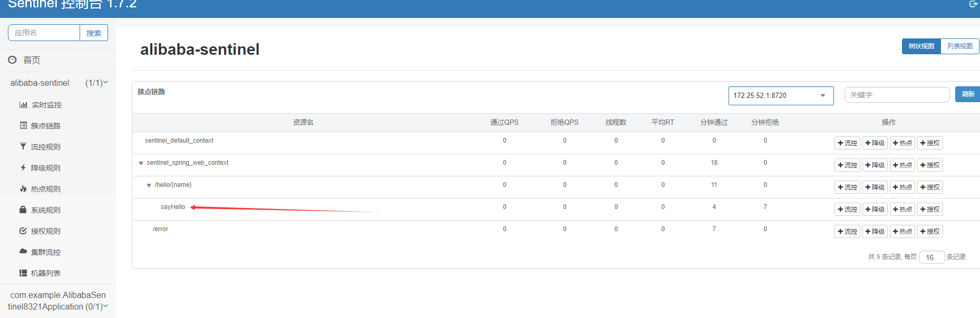Select the sayHello resource name
The image size is (980, 318).
[x=173, y=207]
